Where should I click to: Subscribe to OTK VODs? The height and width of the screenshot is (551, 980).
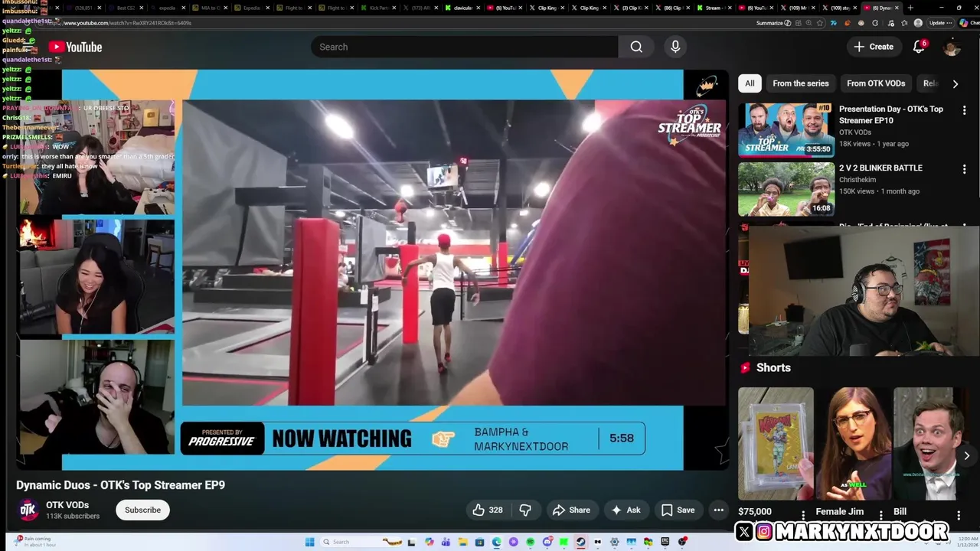tap(142, 510)
